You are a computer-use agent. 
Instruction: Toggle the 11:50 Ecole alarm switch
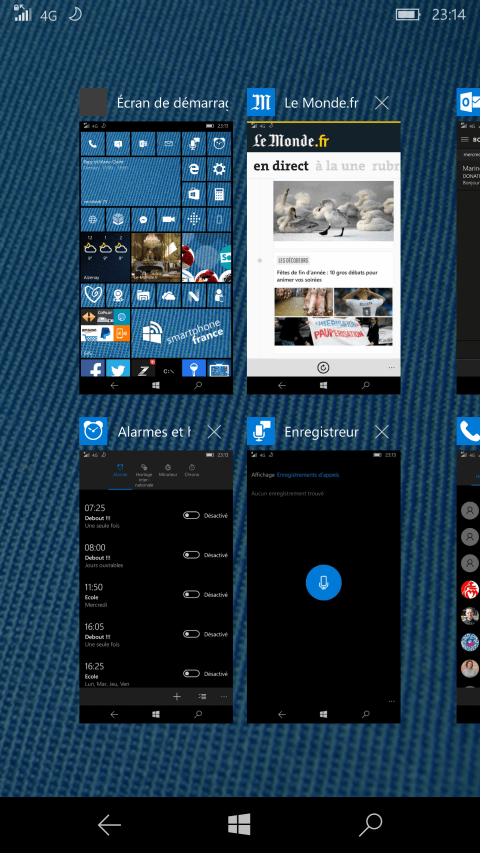pyautogui.click(x=192, y=595)
